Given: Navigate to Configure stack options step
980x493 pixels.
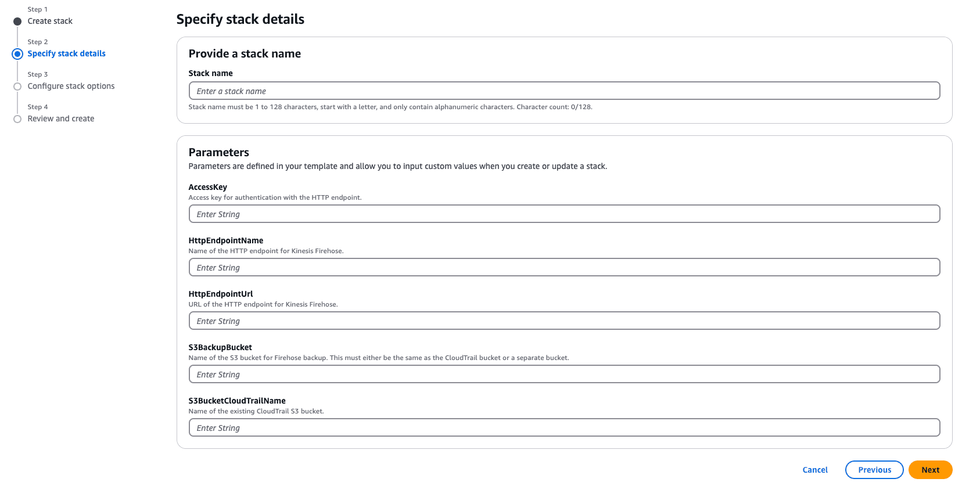Looking at the screenshot, I should (x=71, y=86).
